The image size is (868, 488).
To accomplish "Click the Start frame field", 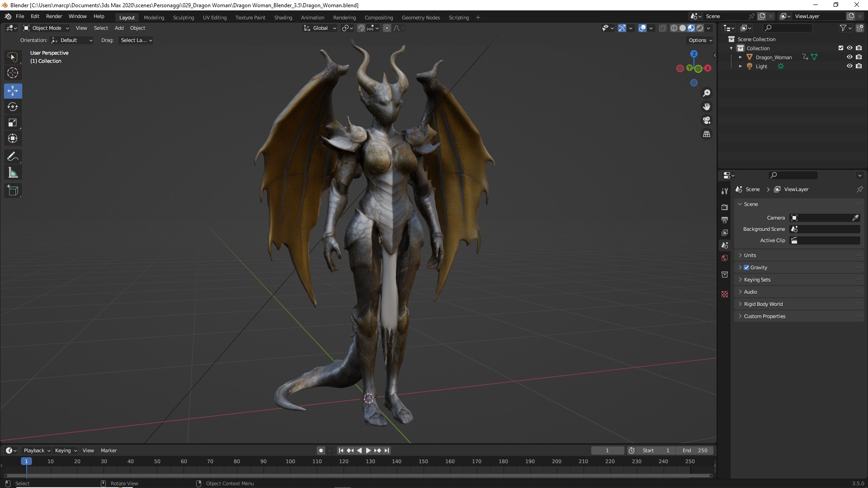I will (656, 450).
